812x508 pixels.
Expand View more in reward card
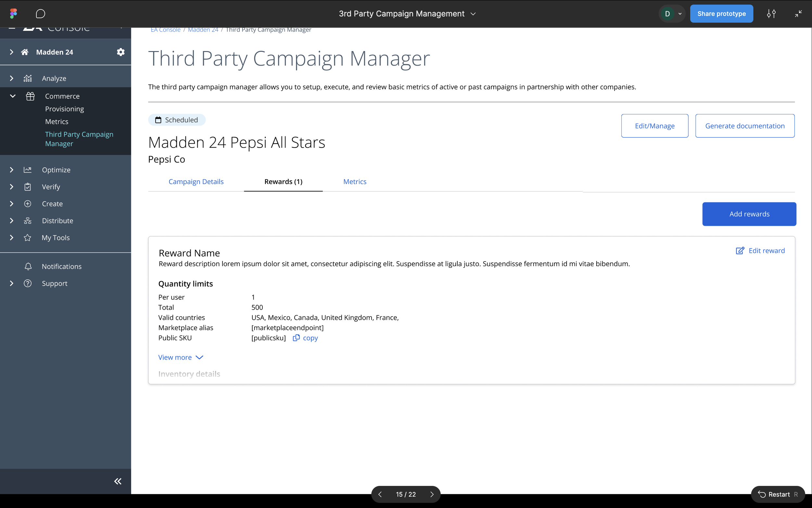coord(181,358)
